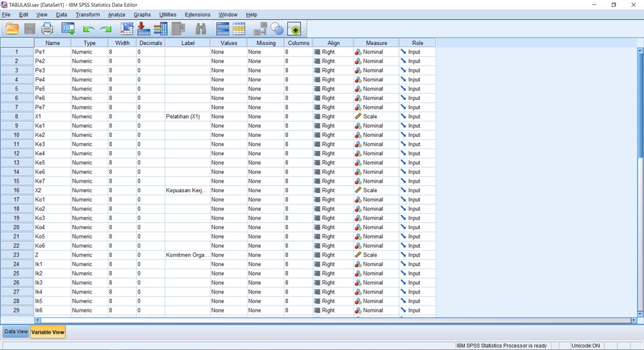
Task: Open the Utilities menu
Action: [x=168, y=14]
